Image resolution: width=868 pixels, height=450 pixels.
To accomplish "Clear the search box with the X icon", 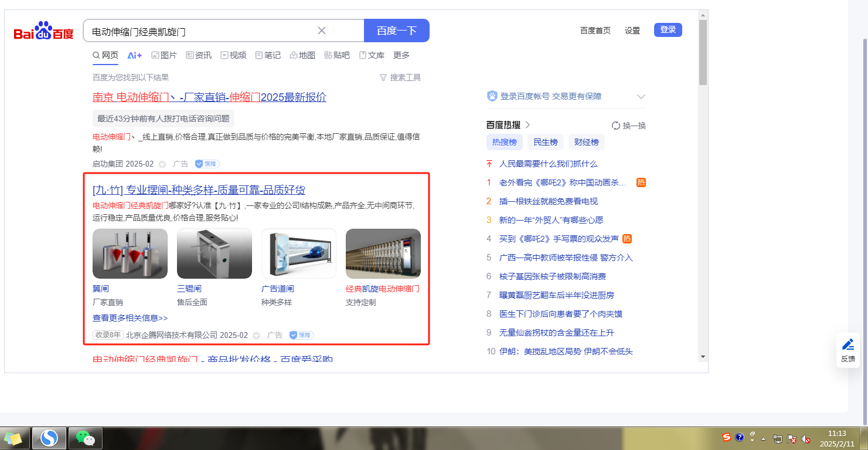I will pyautogui.click(x=322, y=31).
